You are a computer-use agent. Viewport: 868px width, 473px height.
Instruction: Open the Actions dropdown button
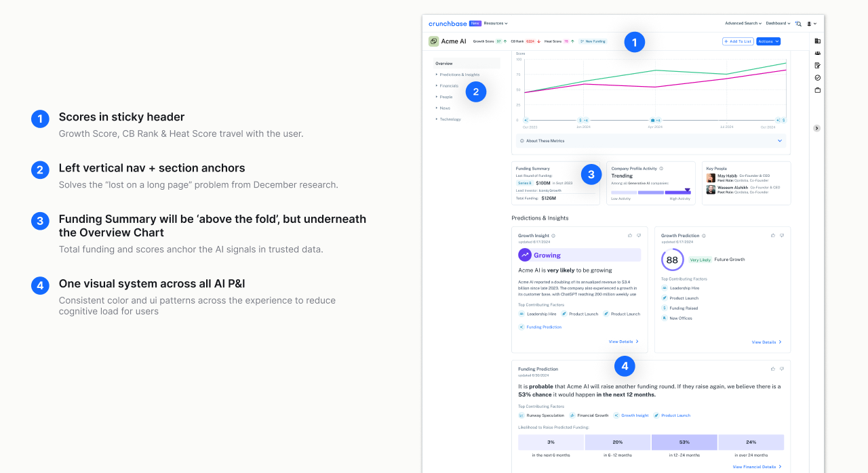(x=768, y=41)
